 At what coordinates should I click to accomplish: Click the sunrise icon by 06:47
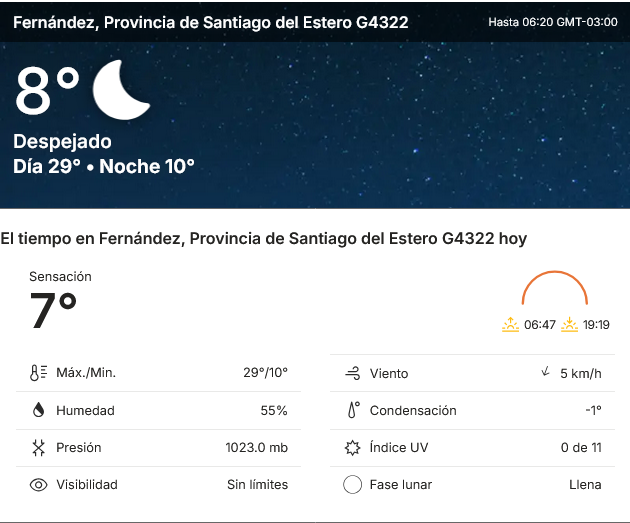[511, 324]
